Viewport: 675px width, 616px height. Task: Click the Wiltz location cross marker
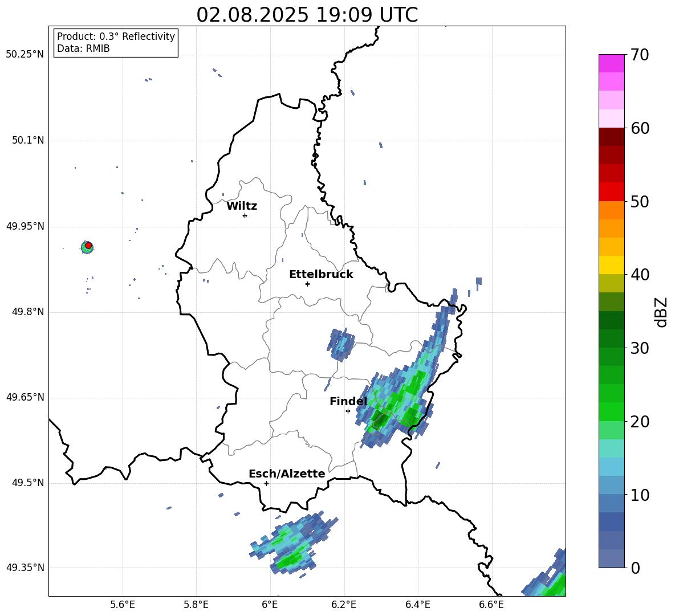pyautogui.click(x=245, y=215)
